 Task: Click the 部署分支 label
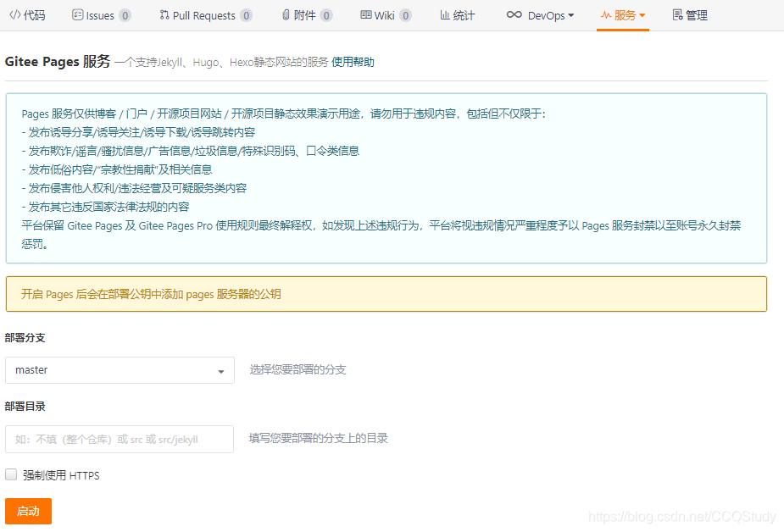[x=25, y=338]
